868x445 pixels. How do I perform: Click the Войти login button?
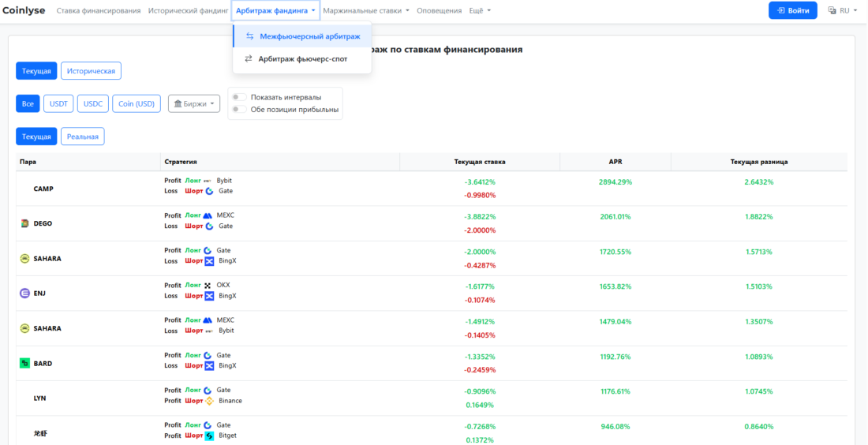[x=793, y=10]
